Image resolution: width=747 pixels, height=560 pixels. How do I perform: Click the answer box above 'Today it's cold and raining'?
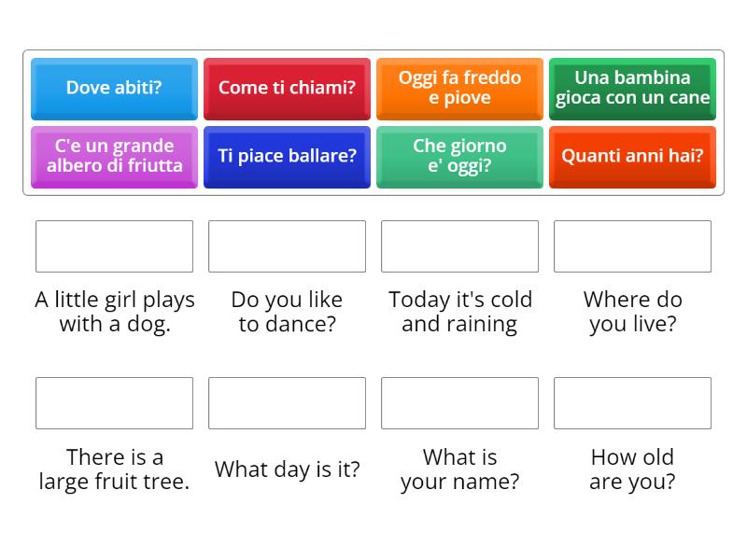pos(459,246)
